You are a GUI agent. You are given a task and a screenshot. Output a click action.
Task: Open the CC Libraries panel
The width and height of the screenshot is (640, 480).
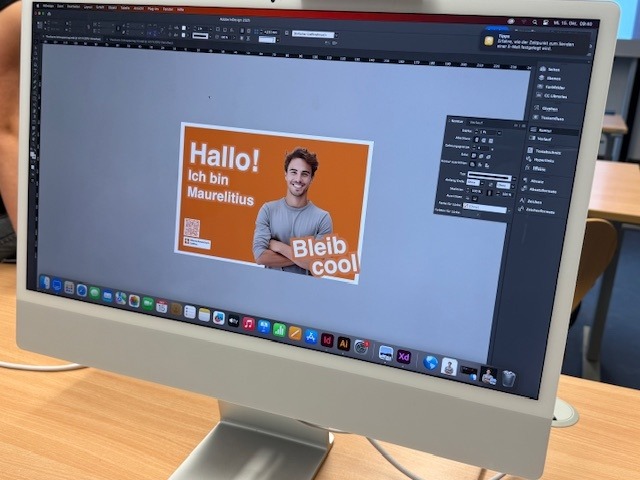(x=556, y=96)
